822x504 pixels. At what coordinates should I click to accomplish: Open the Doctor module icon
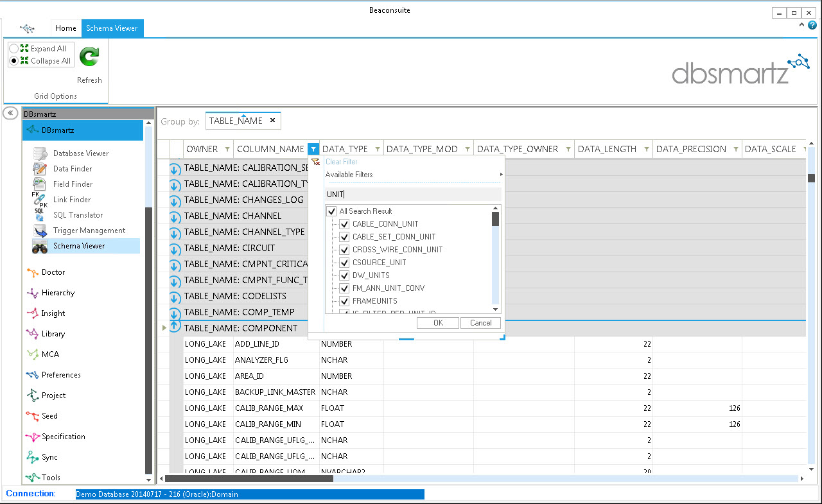(32, 272)
